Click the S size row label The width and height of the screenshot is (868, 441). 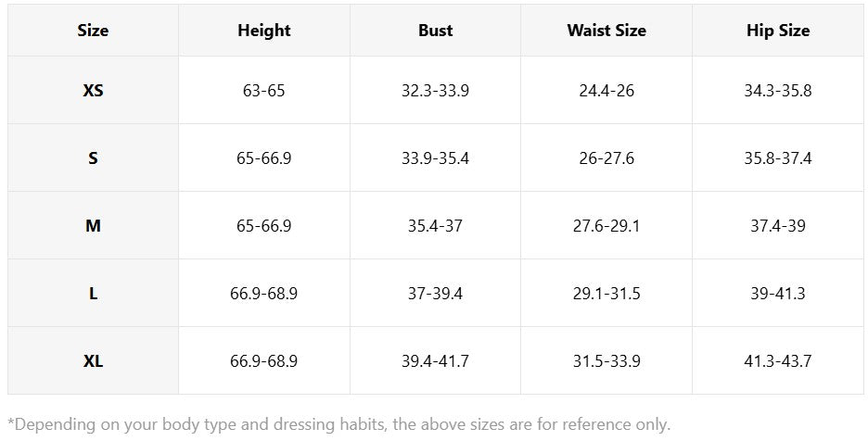point(93,158)
